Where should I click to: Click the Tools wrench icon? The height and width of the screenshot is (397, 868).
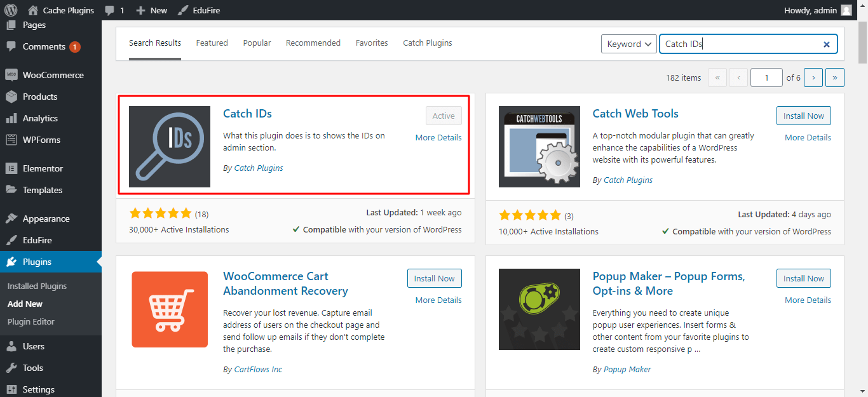[11, 368]
